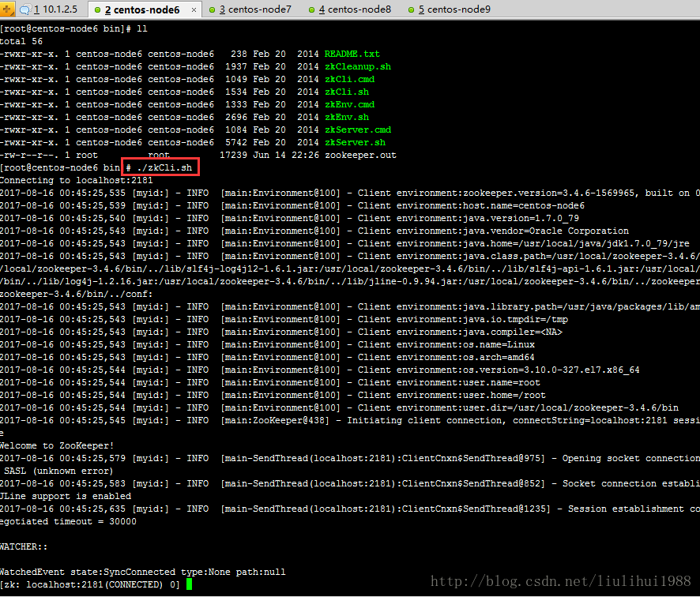This screenshot has width=700, height=597.
Task: Click green status dot on centos-node7 tab
Action: click(x=212, y=9)
